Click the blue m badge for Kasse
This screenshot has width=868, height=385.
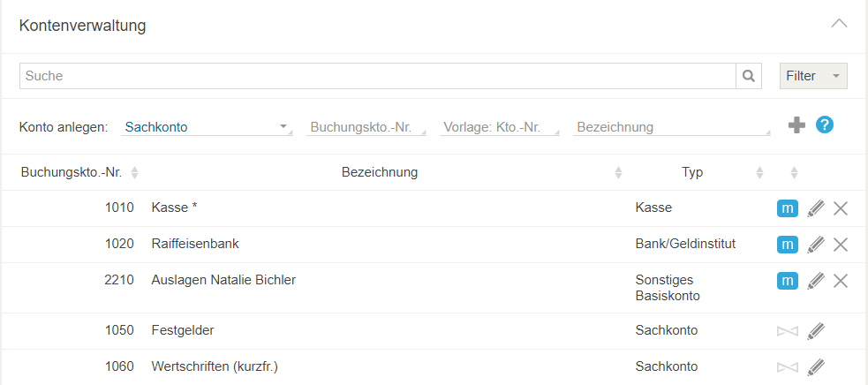pyautogui.click(x=787, y=209)
